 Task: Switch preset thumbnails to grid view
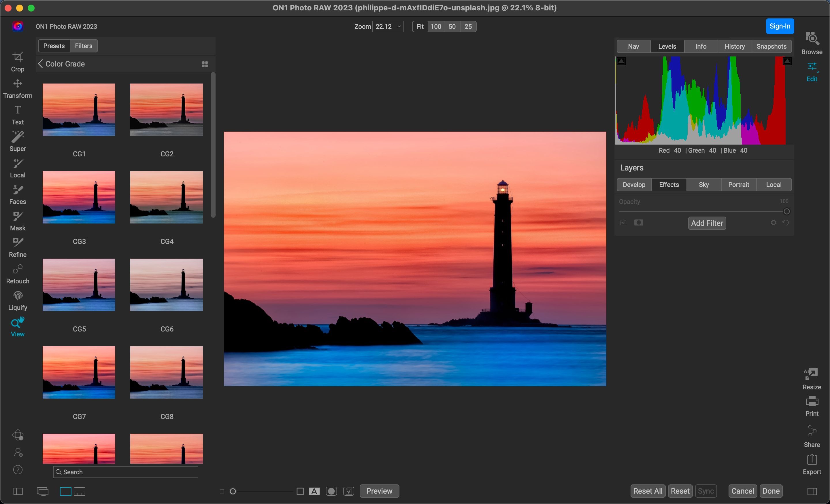(204, 64)
